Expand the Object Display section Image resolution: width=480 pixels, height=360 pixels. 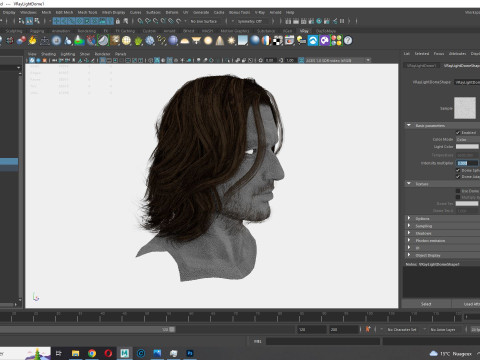[409, 255]
